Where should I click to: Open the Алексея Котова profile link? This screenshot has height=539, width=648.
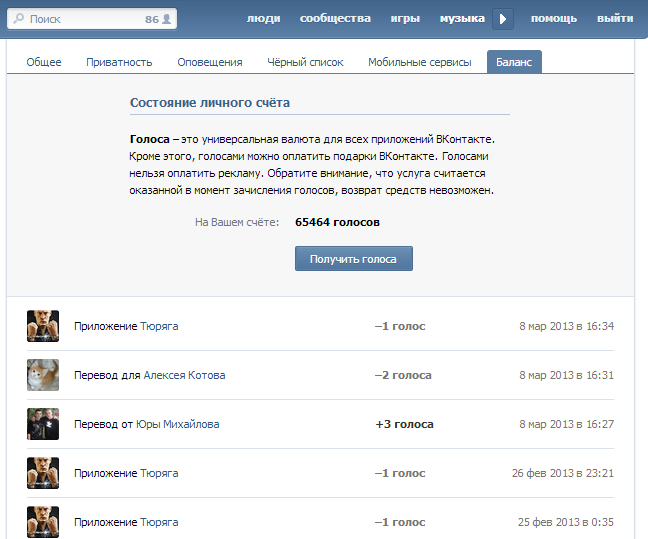pyautogui.click(x=184, y=375)
